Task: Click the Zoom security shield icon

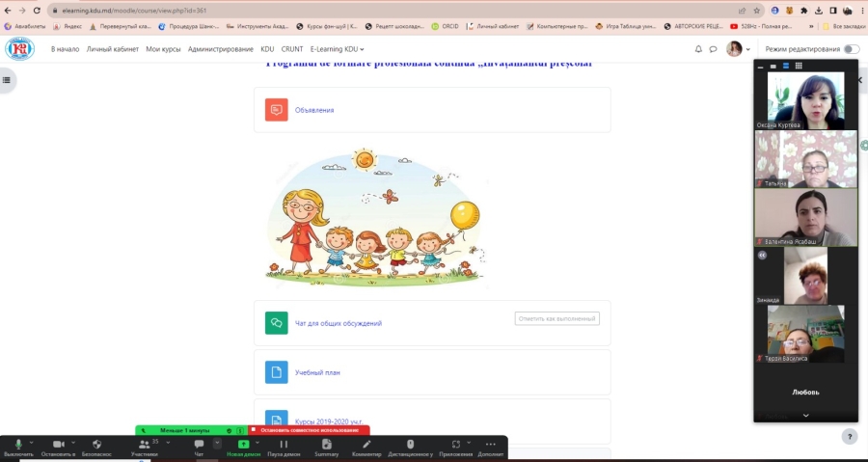Action: click(x=96, y=444)
